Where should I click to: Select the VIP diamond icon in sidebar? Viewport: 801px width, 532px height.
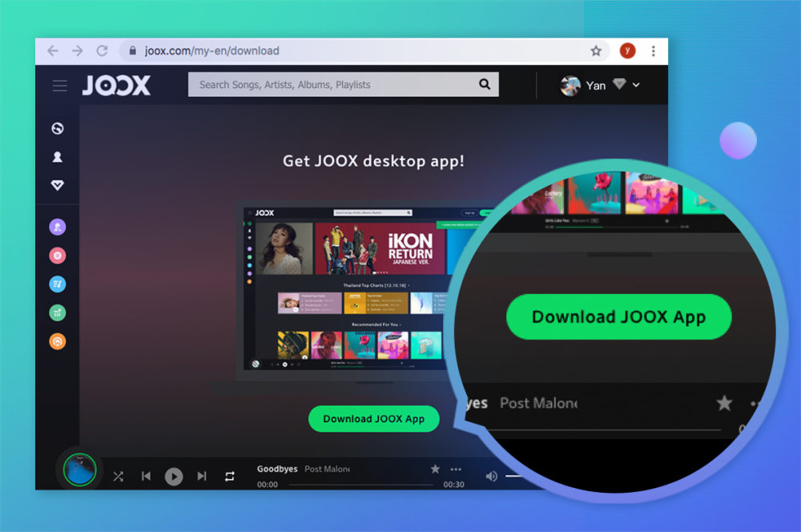click(x=58, y=185)
